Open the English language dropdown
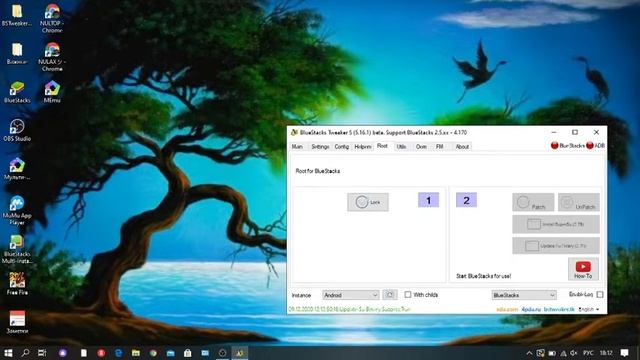 tap(589, 309)
